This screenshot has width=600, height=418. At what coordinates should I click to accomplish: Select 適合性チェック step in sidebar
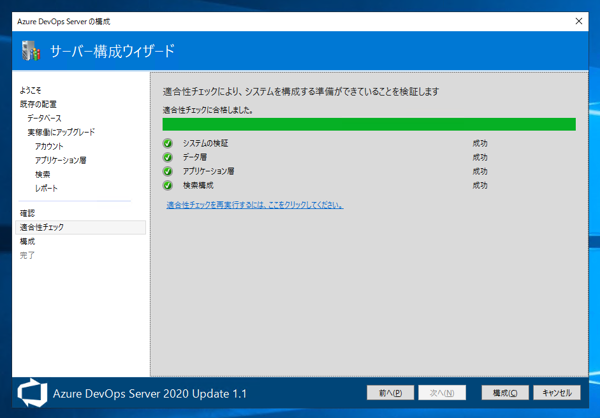tap(80, 227)
